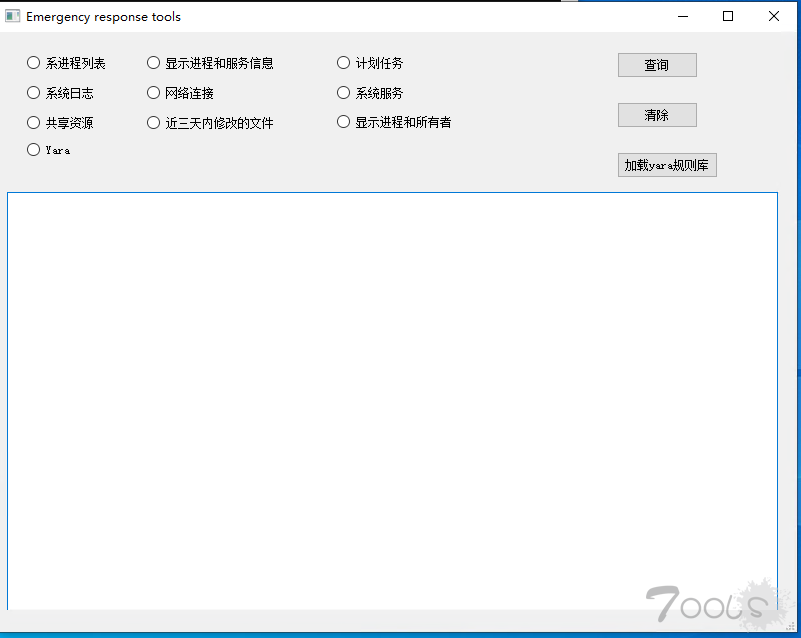Minimize the Emergency response tools window
Image resolution: width=801 pixels, height=638 pixels.
[683, 16]
